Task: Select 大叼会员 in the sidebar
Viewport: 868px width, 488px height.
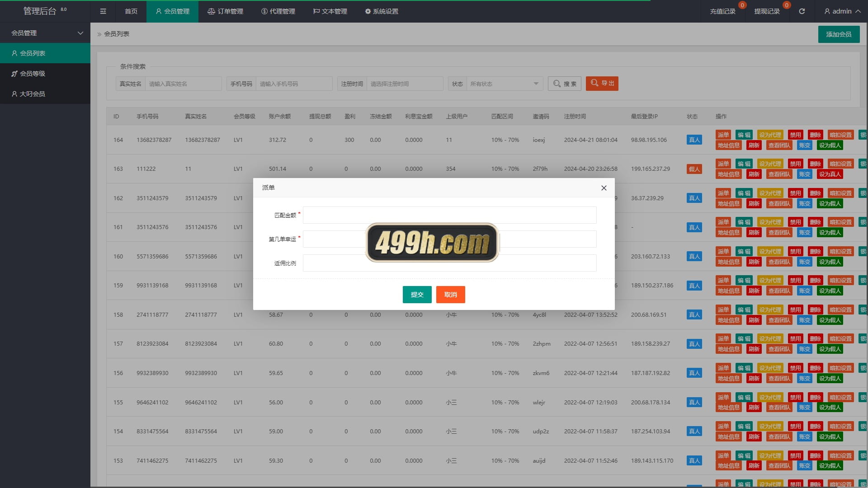Action: point(45,94)
